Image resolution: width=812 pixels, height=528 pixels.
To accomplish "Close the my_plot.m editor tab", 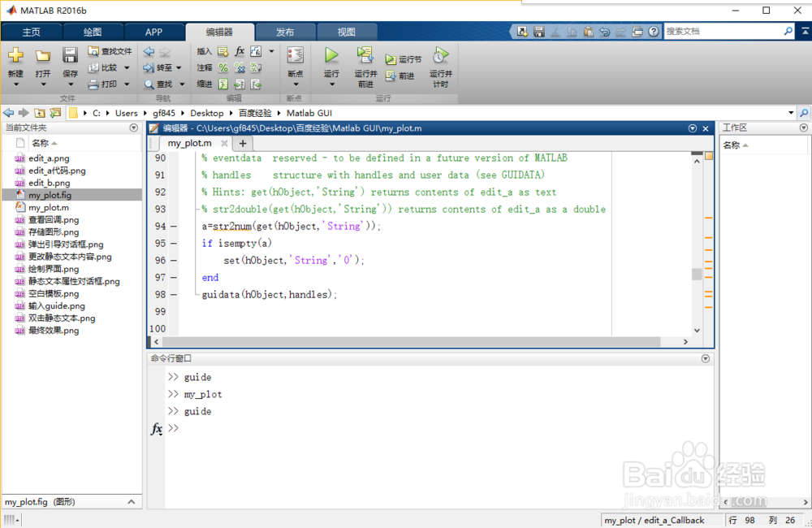I will 224,143.
